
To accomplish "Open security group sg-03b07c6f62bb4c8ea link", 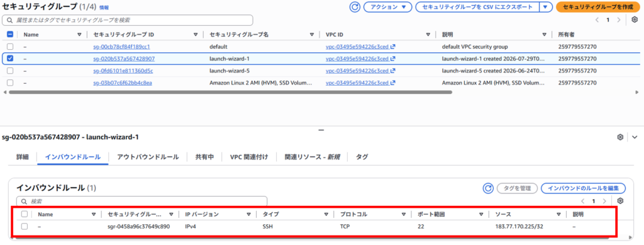I will (x=123, y=83).
